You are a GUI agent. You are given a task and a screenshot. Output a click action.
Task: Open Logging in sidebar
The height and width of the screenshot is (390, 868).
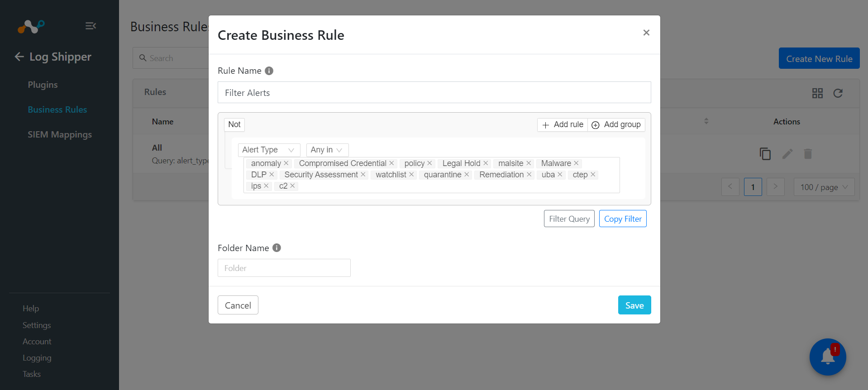tap(37, 357)
